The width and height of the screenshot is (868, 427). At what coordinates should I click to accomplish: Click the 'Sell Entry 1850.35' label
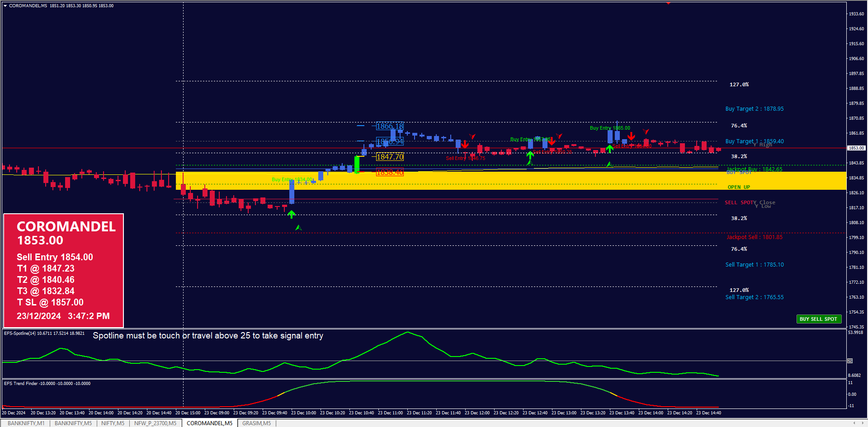[x=552, y=152]
